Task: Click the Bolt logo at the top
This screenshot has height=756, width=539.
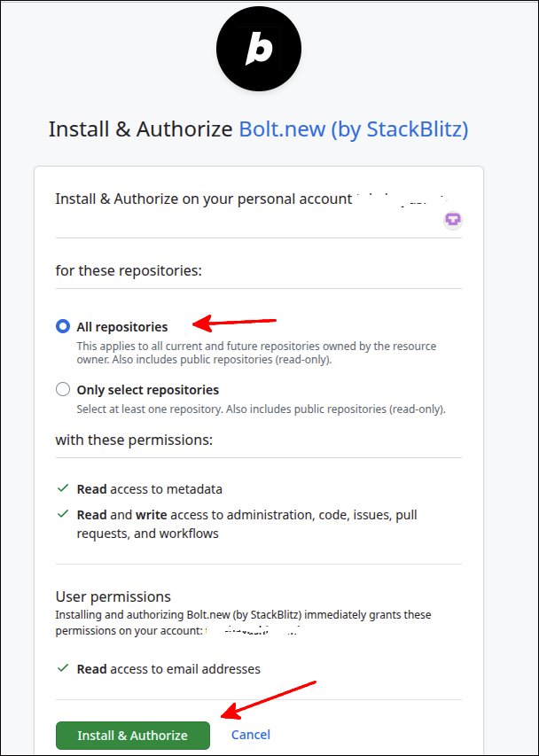Action: point(259,49)
